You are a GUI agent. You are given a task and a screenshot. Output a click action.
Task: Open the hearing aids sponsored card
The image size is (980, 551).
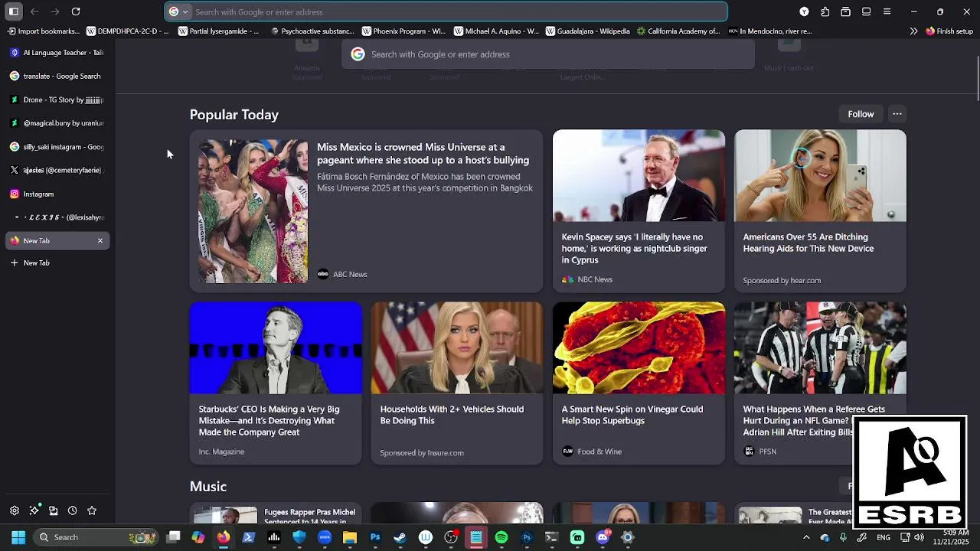tap(820, 211)
